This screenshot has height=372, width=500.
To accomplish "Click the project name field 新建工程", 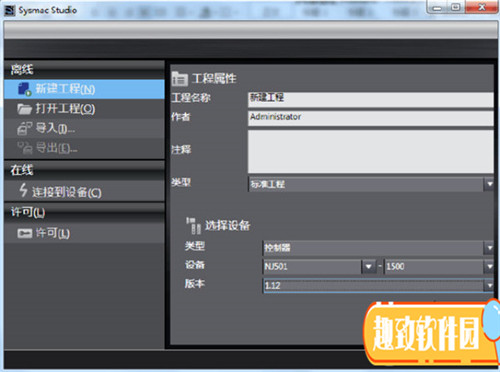I will coord(371,100).
